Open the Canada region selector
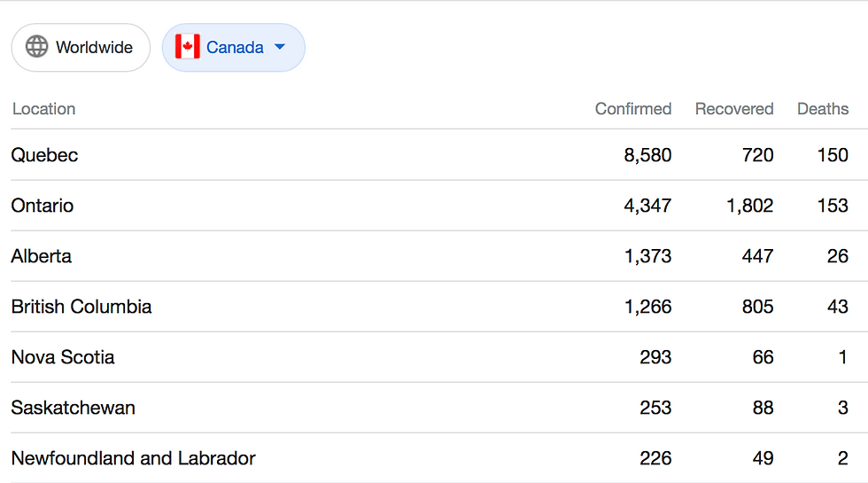Viewport: 868px width, 483px height. click(x=234, y=47)
